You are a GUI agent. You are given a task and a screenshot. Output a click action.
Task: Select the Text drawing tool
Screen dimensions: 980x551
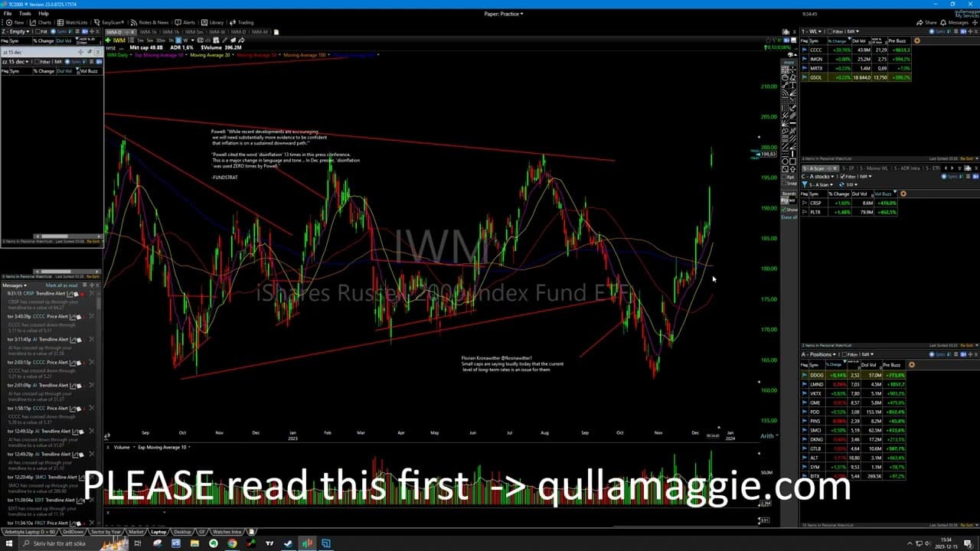tap(793, 85)
